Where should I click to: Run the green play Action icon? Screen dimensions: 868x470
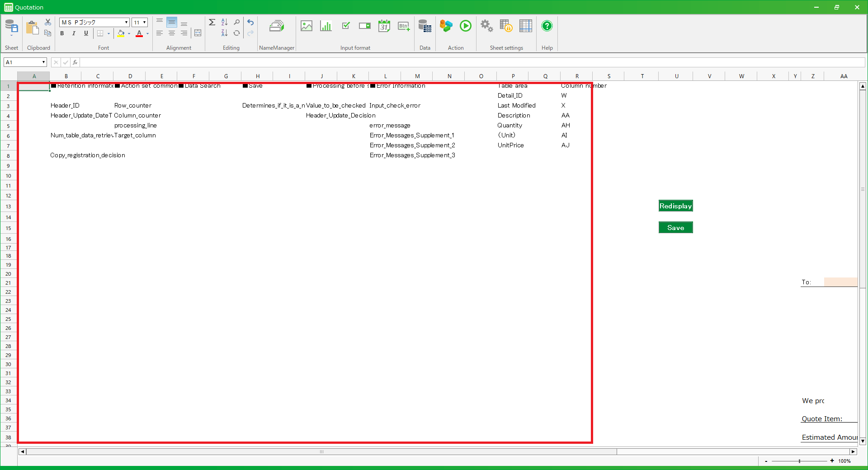[466, 26]
